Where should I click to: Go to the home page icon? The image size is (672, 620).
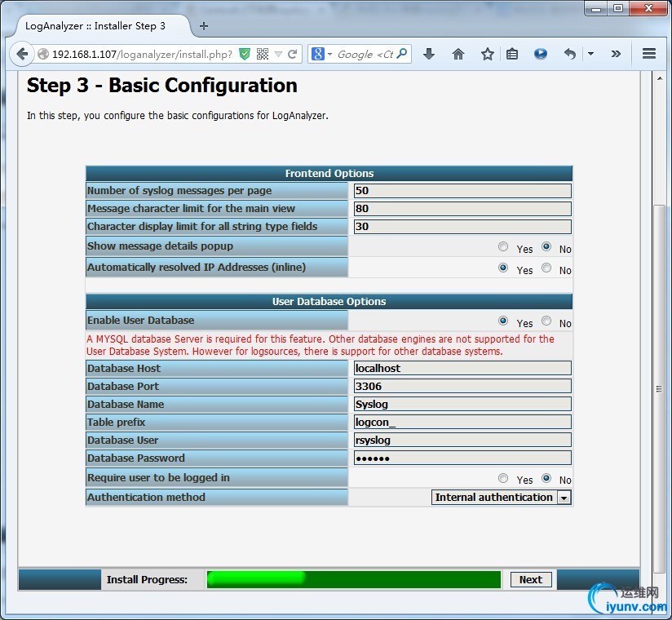pyautogui.click(x=458, y=54)
